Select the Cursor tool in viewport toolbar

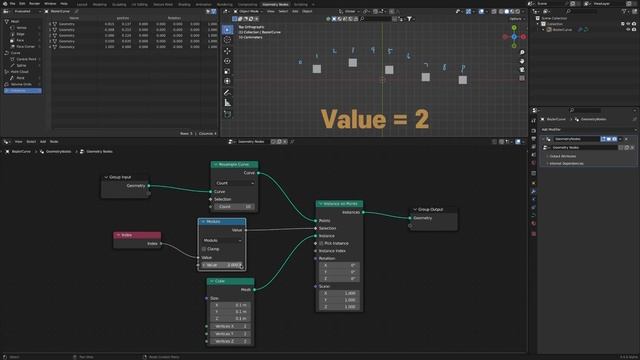[x=227, y=40]
